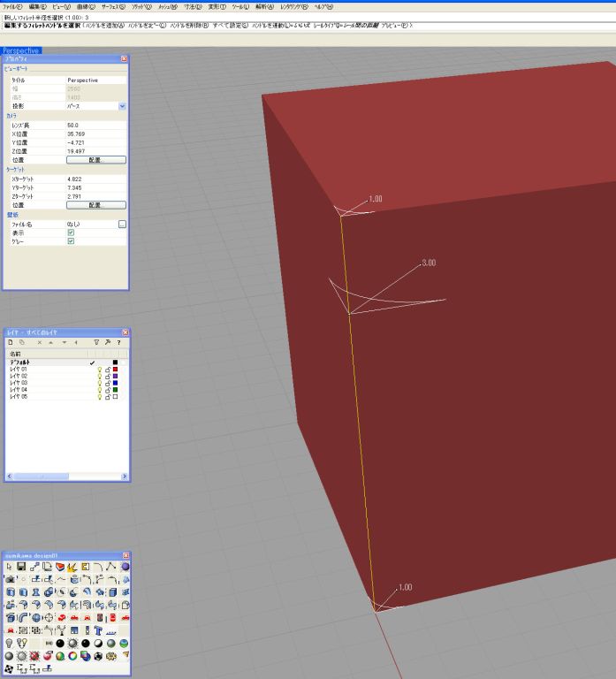Screen dimensions: 616x679
Task: Select the arrow pointer tool in toolbox
Action: point(10,567)
